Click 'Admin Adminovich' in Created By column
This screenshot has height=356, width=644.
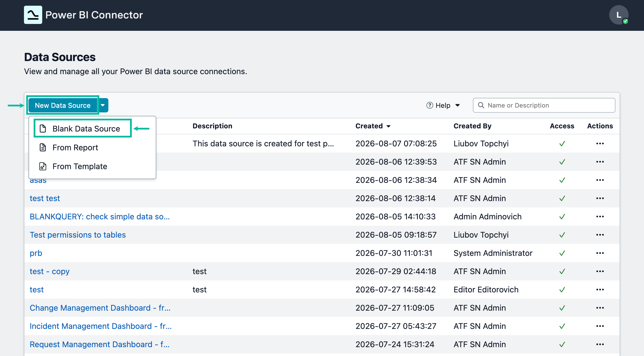tap(488, 217)
